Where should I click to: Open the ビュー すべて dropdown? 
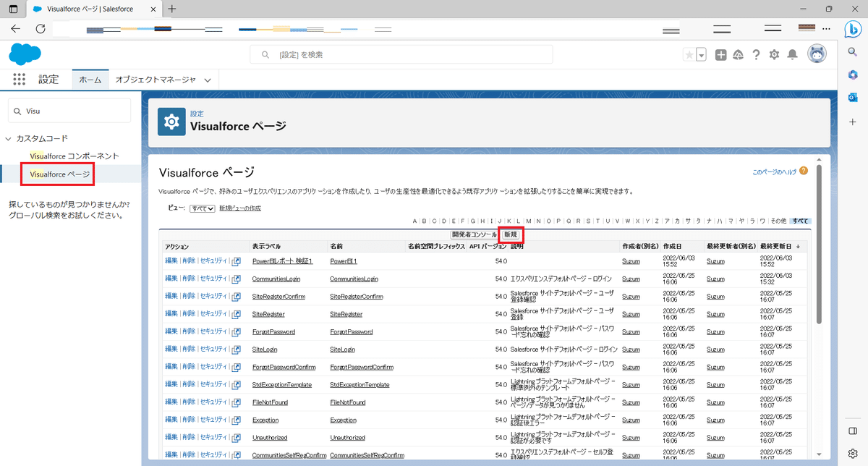[203, 208]
